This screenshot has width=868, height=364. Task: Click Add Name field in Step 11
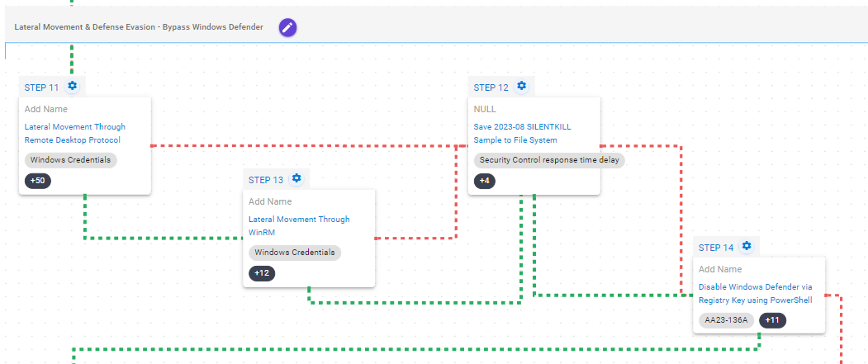(46, 109)
